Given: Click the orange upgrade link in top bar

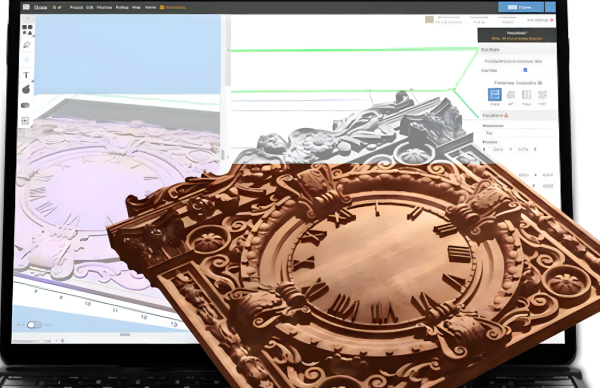Looking at the screenshot, I should tap(175, 7).
